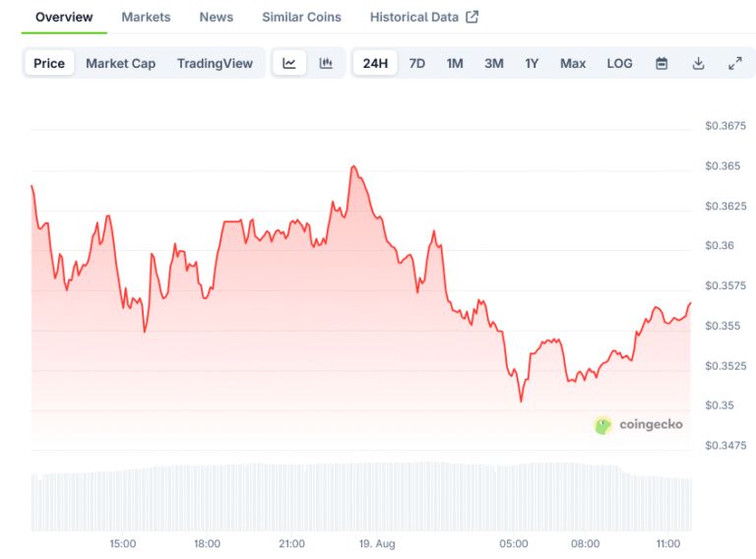
Task: Switch to line chart view
Action: [x=289, y=63]
